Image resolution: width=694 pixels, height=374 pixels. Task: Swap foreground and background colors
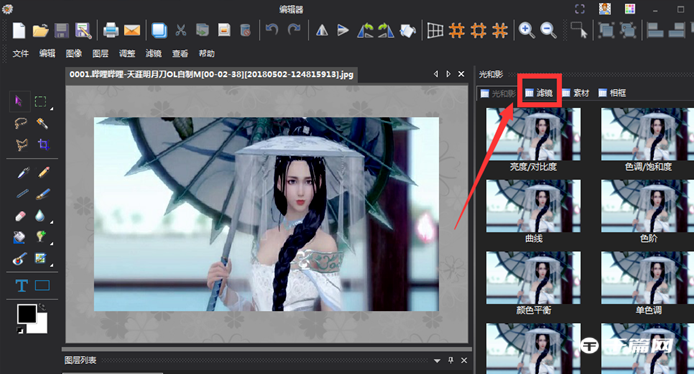(x=42, y=306)
